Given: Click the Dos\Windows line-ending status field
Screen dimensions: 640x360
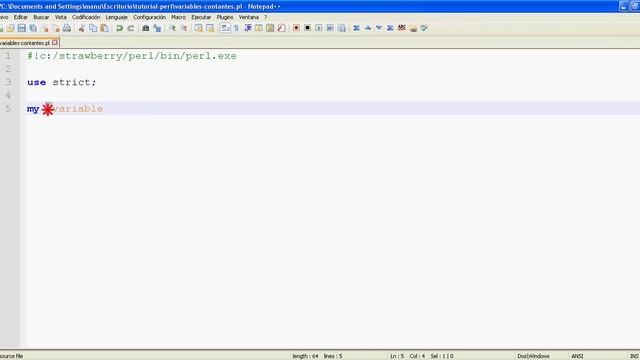Looking at the screenshot, I should tap(533, 356).
